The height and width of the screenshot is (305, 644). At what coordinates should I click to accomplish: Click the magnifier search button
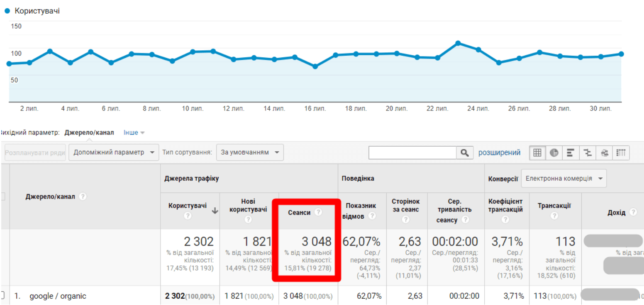[465, 152]
